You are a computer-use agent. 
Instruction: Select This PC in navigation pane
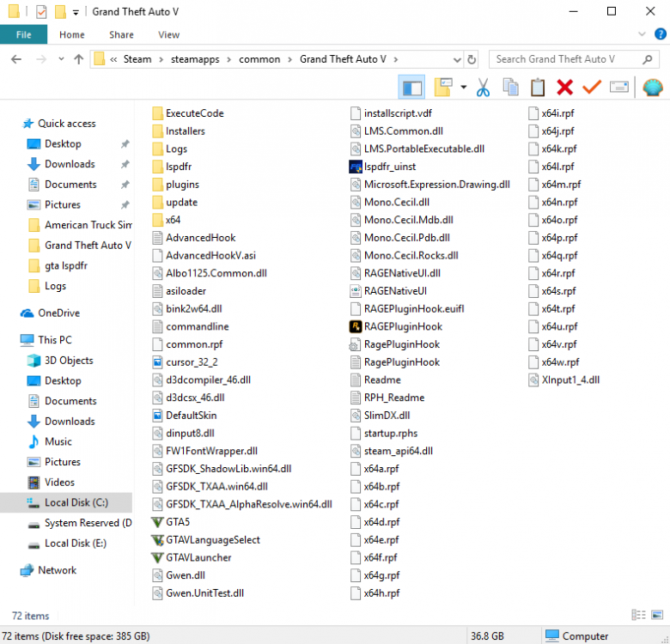pyautogui.click(x=54, y=340)
